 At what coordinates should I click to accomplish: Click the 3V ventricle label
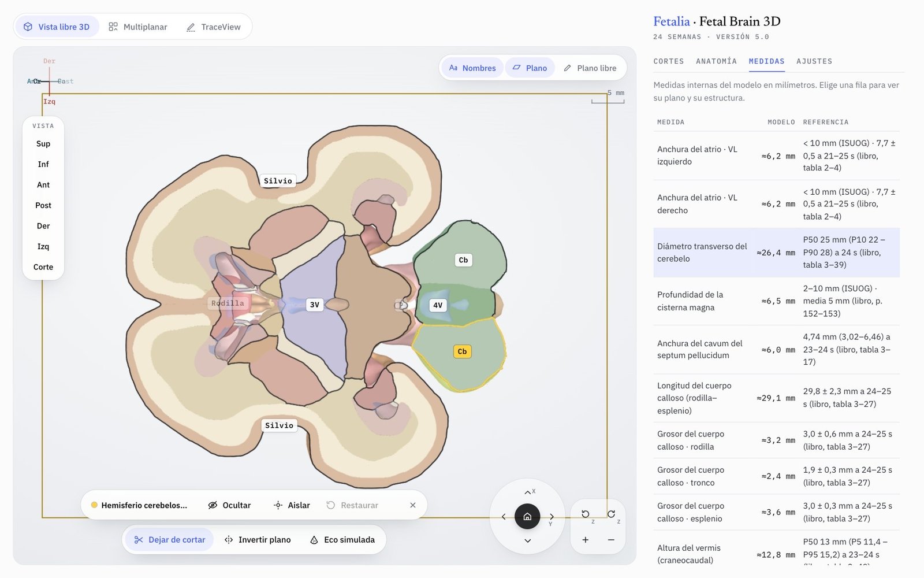[314, 305]
